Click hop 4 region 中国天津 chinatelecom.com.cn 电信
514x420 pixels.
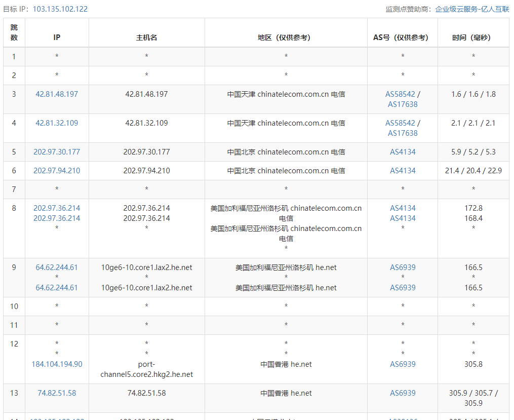pos(286,123)
